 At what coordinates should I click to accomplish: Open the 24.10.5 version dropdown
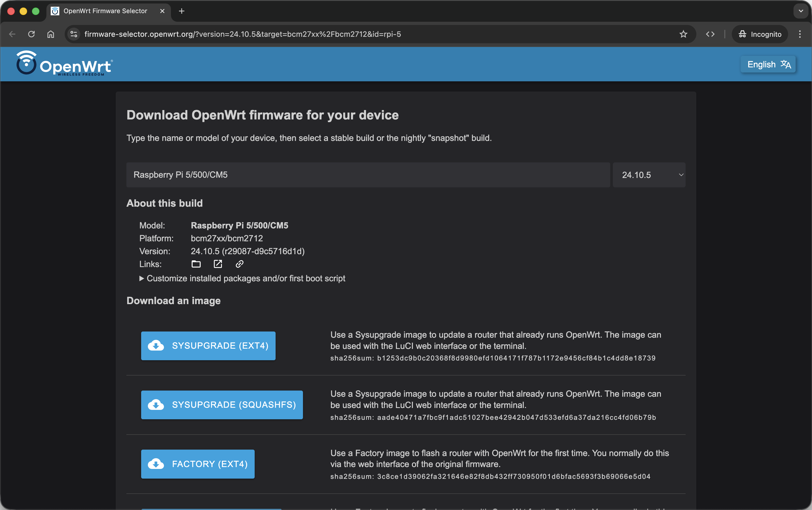(x=649, y=175)
